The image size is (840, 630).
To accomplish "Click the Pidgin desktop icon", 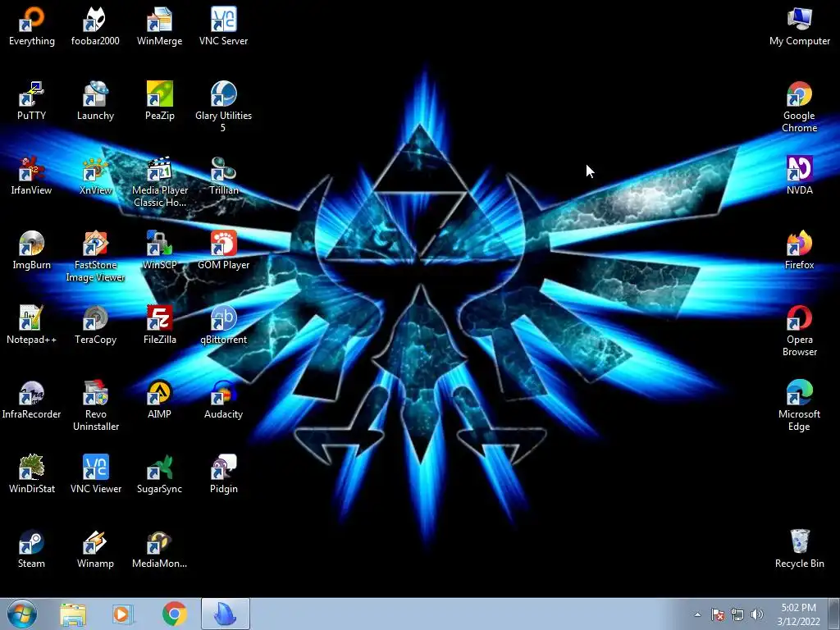I will 223,474.
